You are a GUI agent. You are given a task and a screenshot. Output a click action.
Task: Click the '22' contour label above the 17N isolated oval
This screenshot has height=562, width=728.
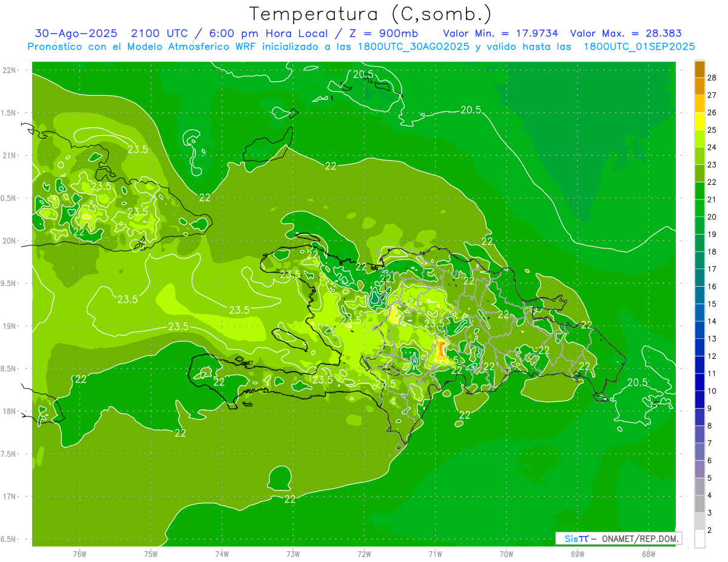[x=290, y=499]
